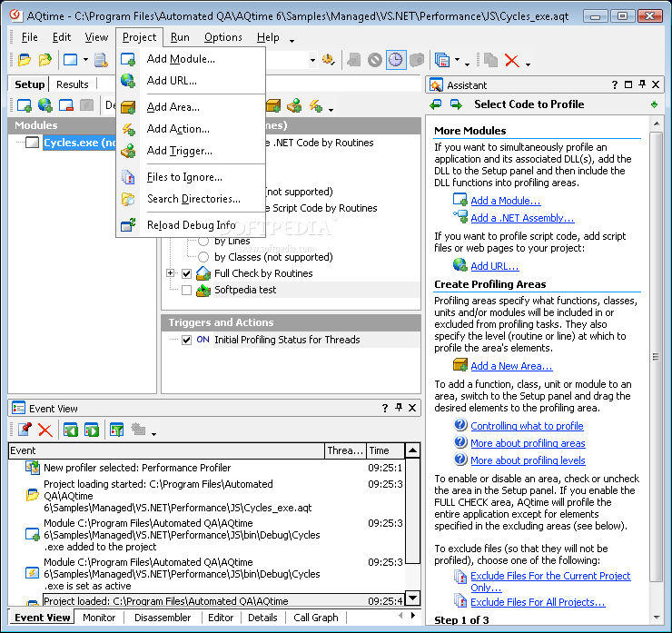672x633 pixels.
Task: Pin the Event View panel
Action: (x=399, y=408)
